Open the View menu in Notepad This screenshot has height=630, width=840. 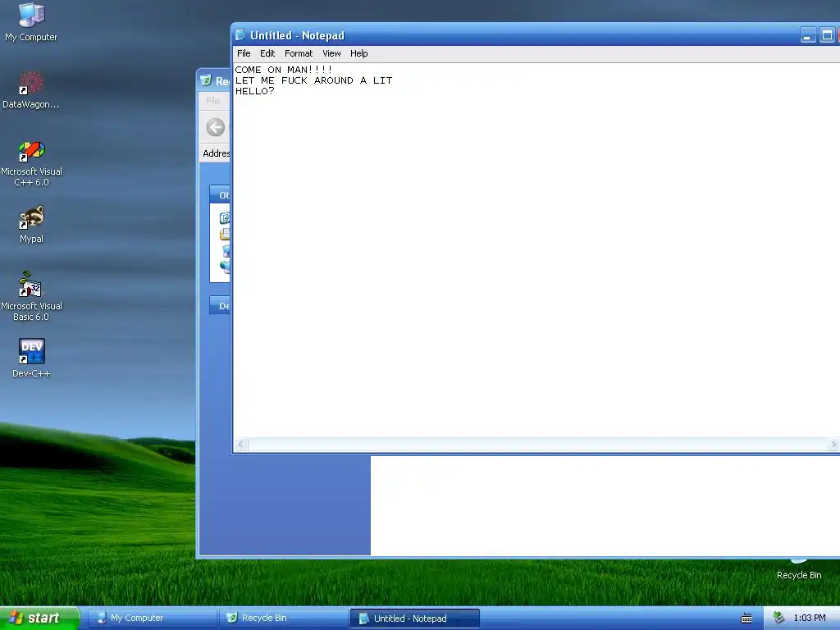coord(331,53)
